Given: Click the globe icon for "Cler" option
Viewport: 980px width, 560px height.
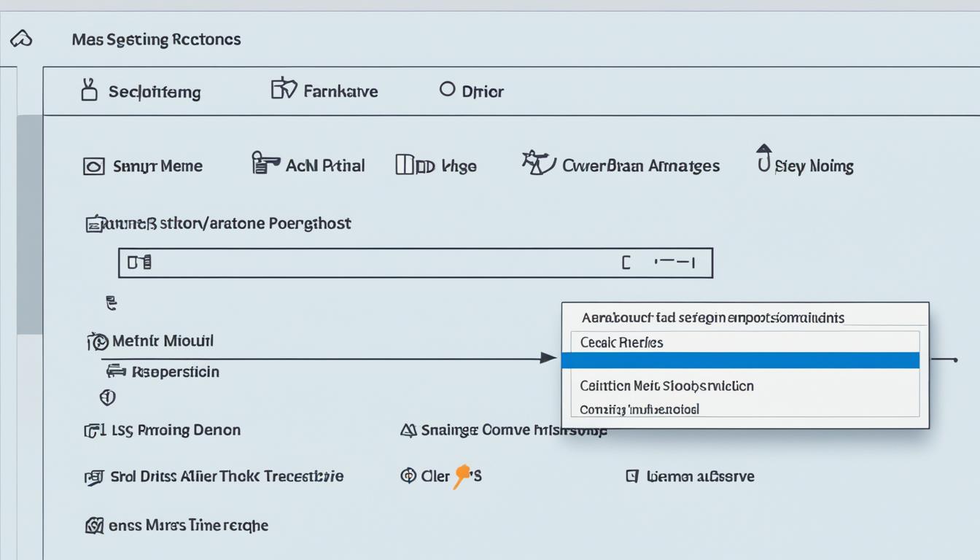Looking at the screenshot, I should pos(408,475).
